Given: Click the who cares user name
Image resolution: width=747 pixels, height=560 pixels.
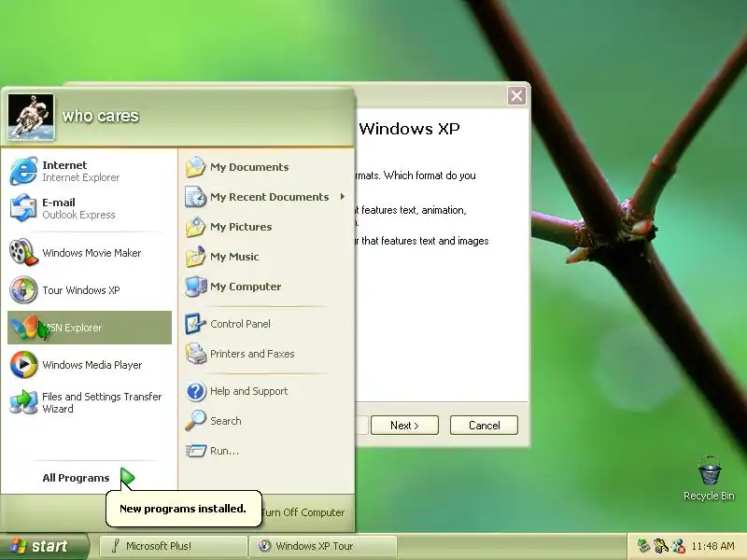Looking at the screenshot, I should 101,116.
